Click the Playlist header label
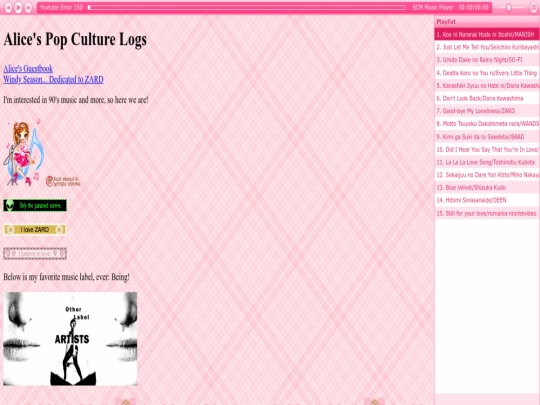540x405 pixels. 446,22
